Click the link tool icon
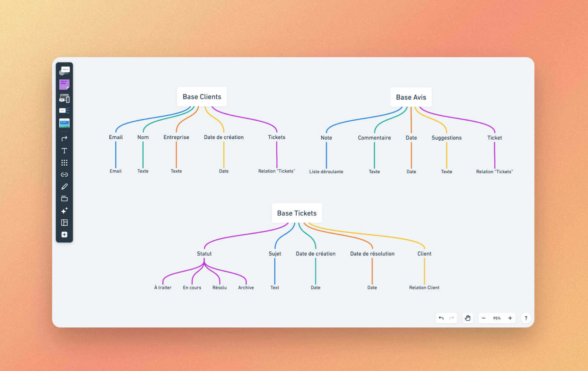The width and height of the screenshot is (588, 371). (64, 175)
